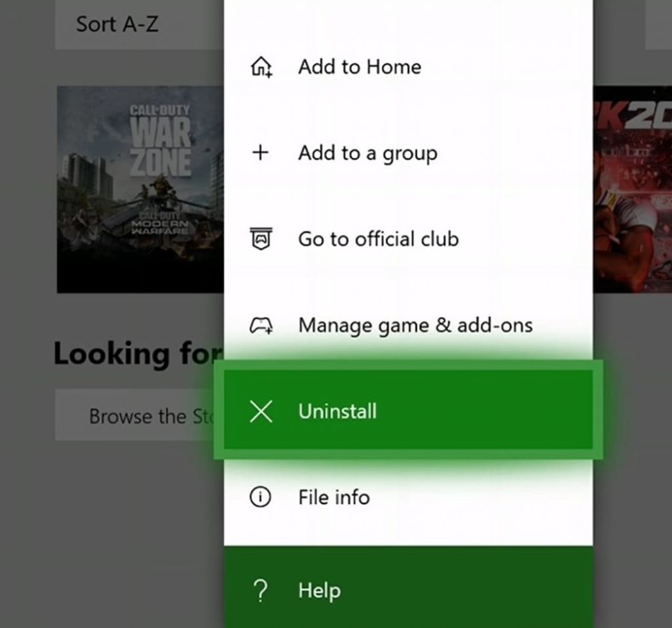Image resolution: width=672 pixels, height=628 pixels.
Task: Select Help at the menu bottom
Action: click(320, 590)
